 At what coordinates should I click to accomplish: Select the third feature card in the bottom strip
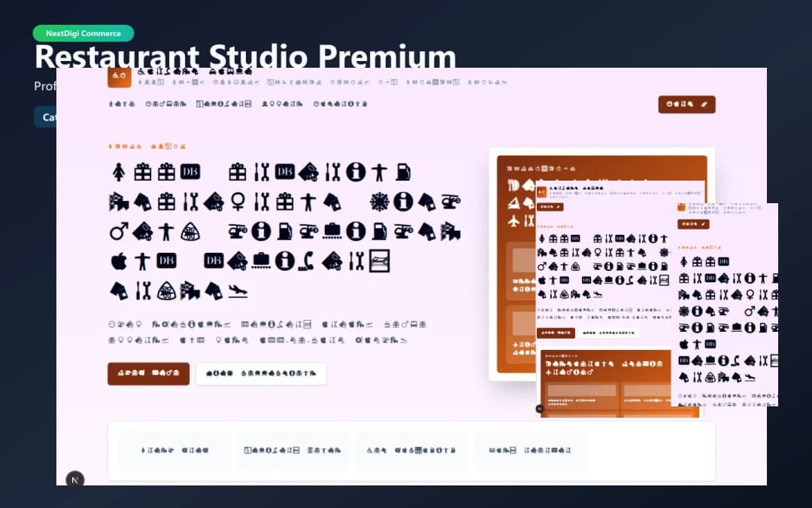pyautogui.click(x=411, y=451)
